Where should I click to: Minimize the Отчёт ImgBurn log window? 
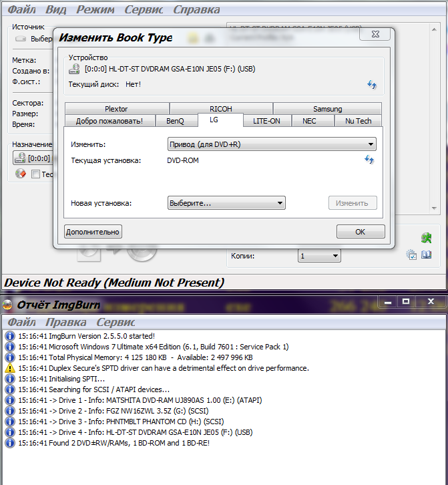(388, 301)
